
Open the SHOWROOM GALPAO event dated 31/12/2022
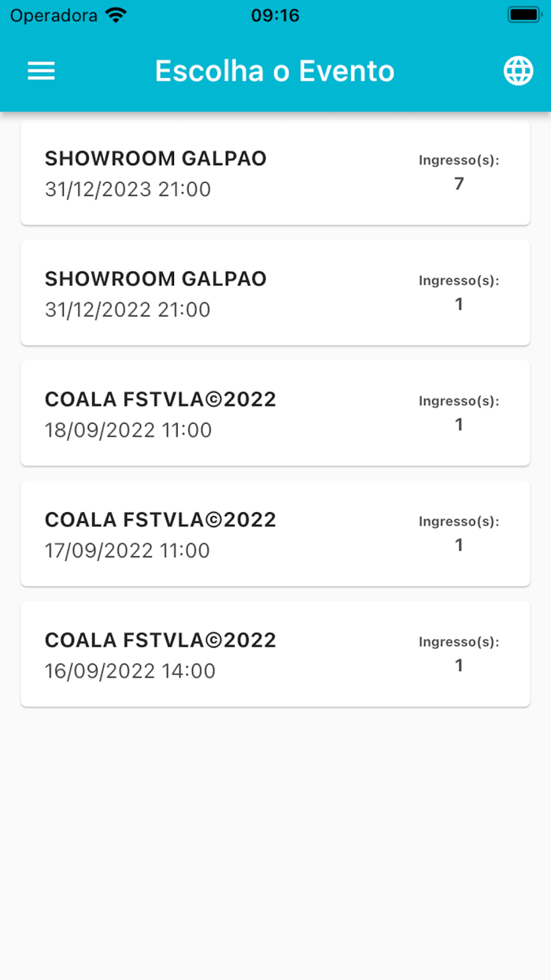pos(275,292)
